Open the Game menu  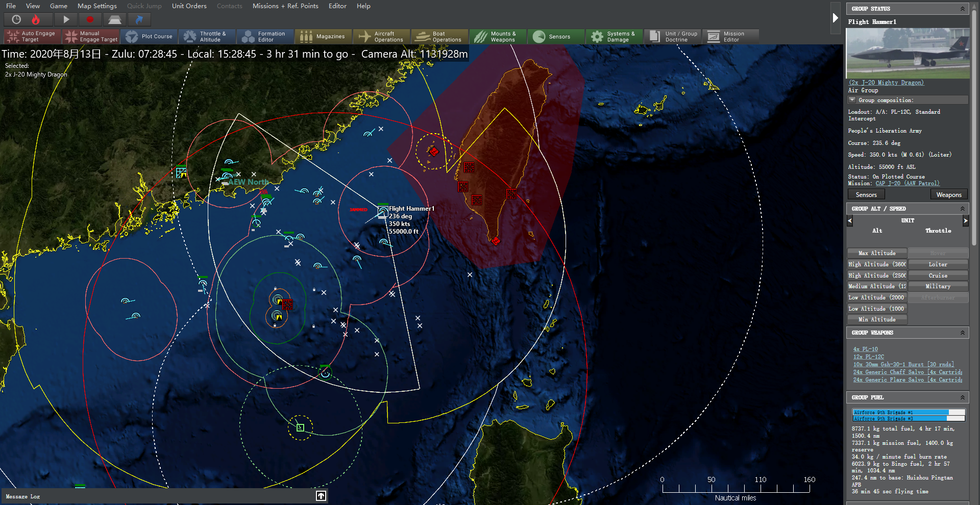[x=59, y=6]
